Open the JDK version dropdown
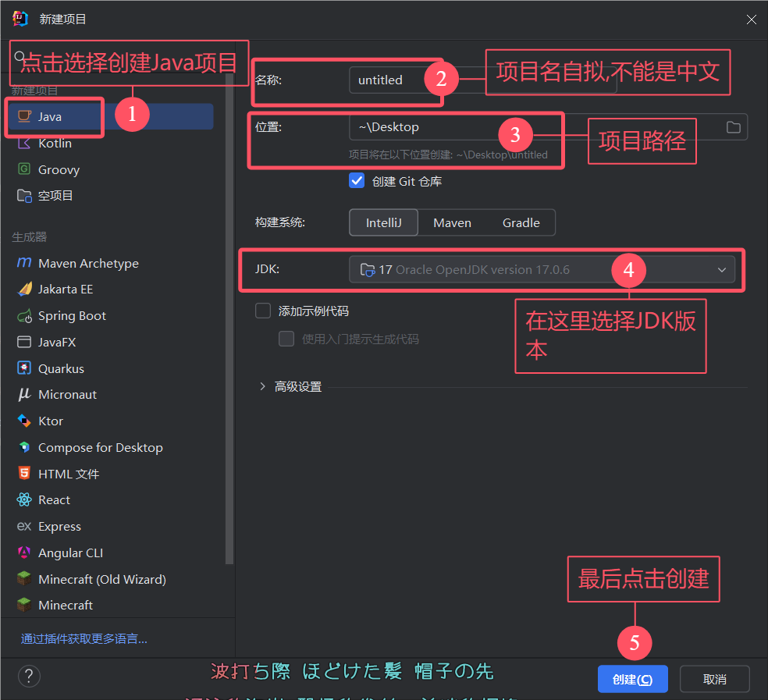Screen dimensions: 768x700 [x=722, y=268]
